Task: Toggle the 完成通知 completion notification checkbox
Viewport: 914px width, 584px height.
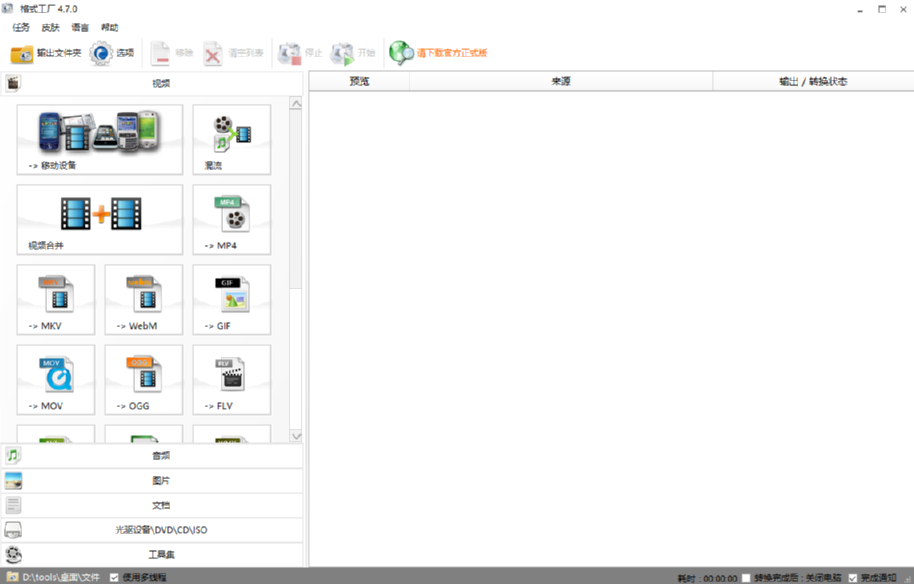Action: coord(853,578)
